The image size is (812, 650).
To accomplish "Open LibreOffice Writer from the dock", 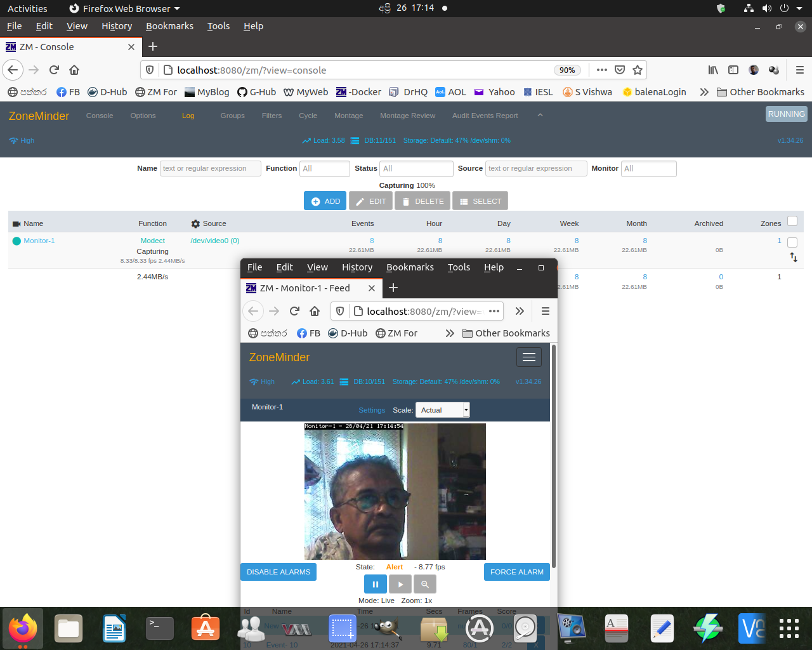I will coord(114,628).
